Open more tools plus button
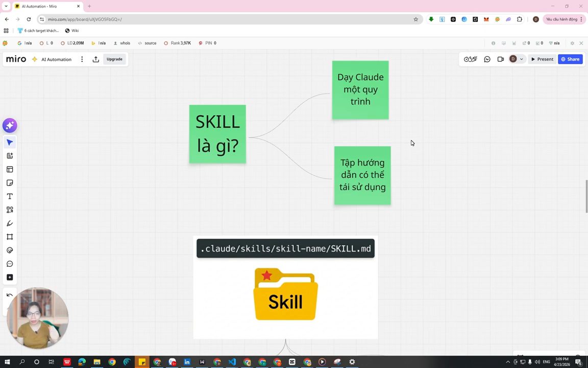Screen dimensions: 588x368 (x=10, y=278)
